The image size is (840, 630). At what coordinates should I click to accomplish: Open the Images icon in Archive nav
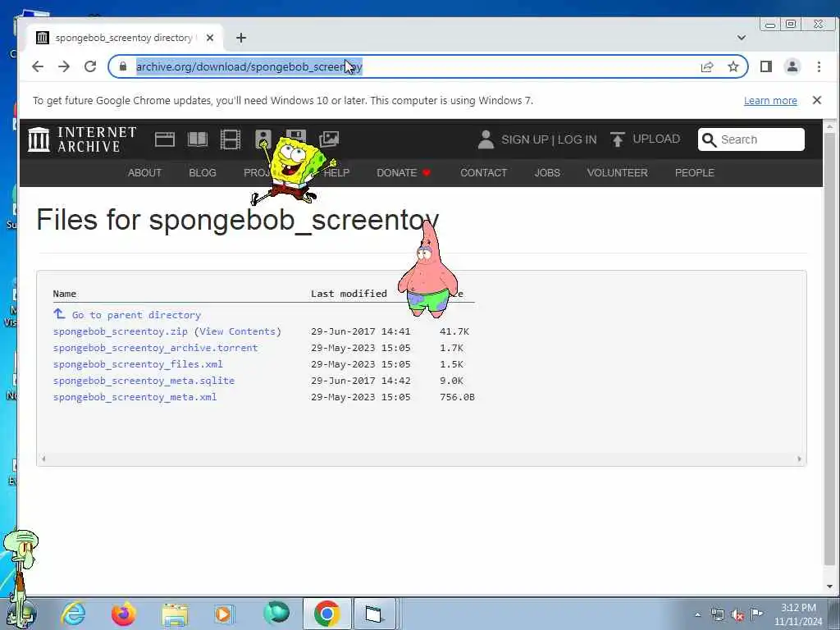(329, 139)
